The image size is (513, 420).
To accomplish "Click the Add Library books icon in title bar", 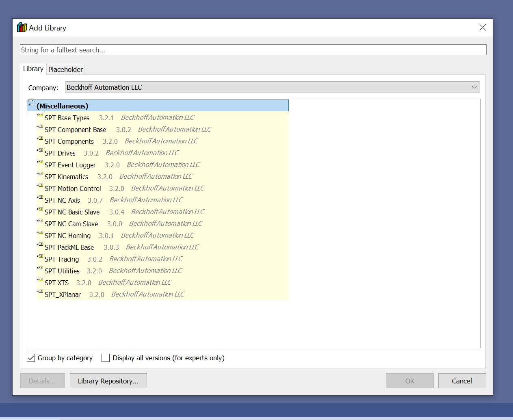I will click(x=22, y=28).
